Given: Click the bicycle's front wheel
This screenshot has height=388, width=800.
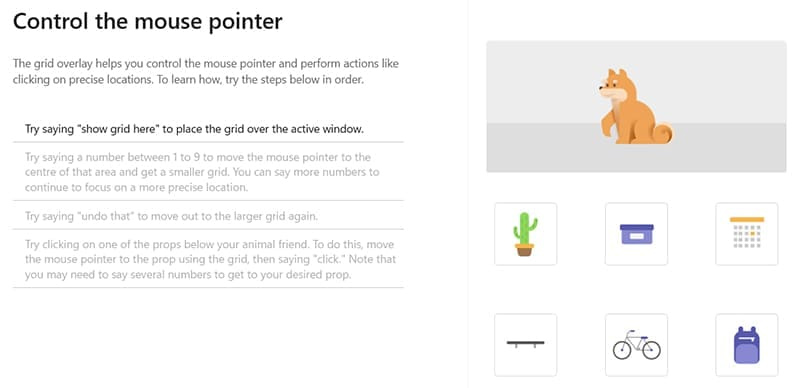Looking at the screenshot, I should point(622,350).
